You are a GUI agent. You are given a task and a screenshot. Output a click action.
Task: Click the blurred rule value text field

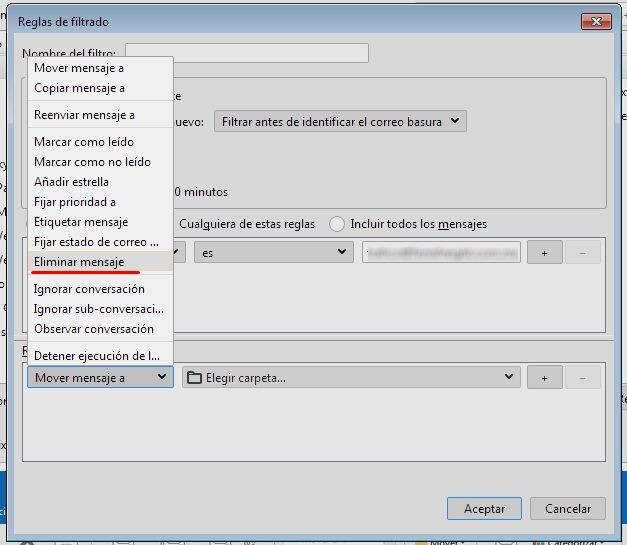[441, 252]
